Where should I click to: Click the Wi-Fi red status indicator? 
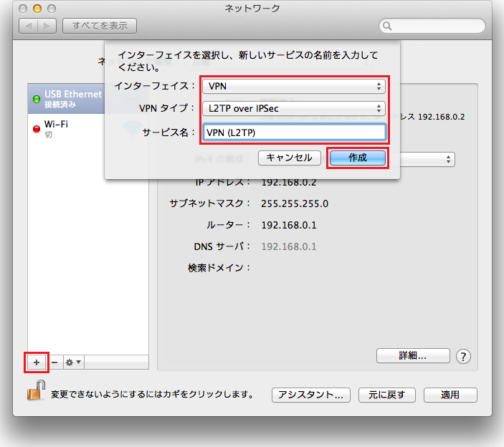(x=37, y=129)
